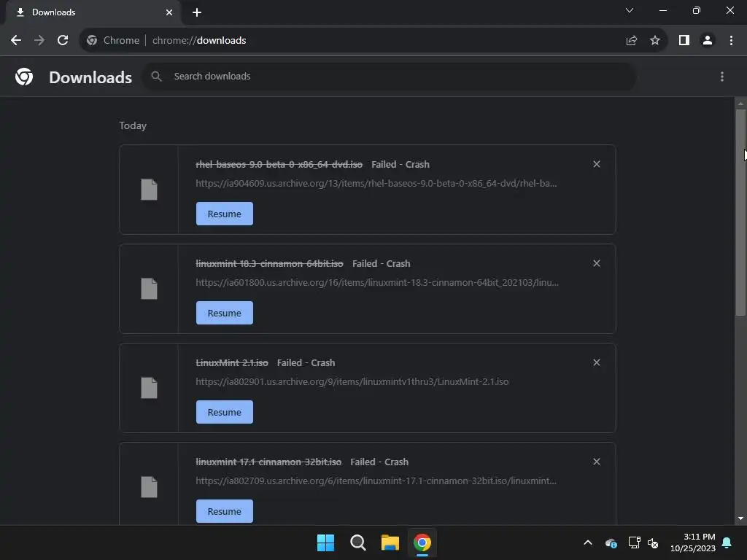This screenshot has height=560, width=747.
Task: Go back to the previous page
Action: (x=16, y=41)
